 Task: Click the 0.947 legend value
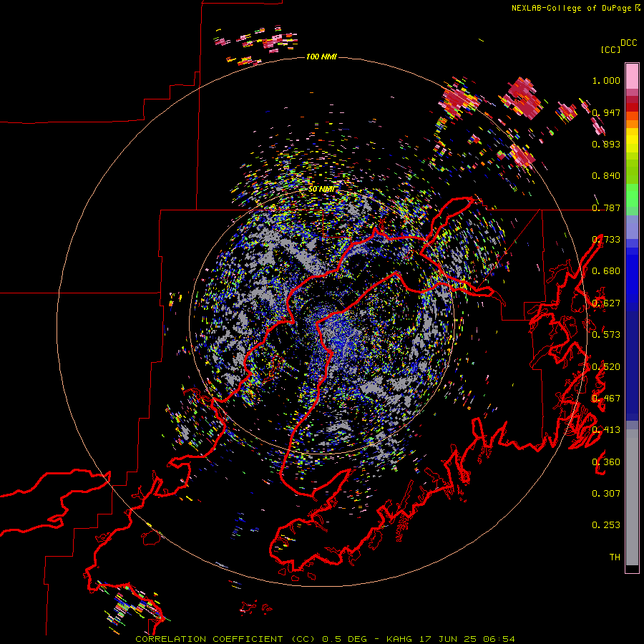606,112
